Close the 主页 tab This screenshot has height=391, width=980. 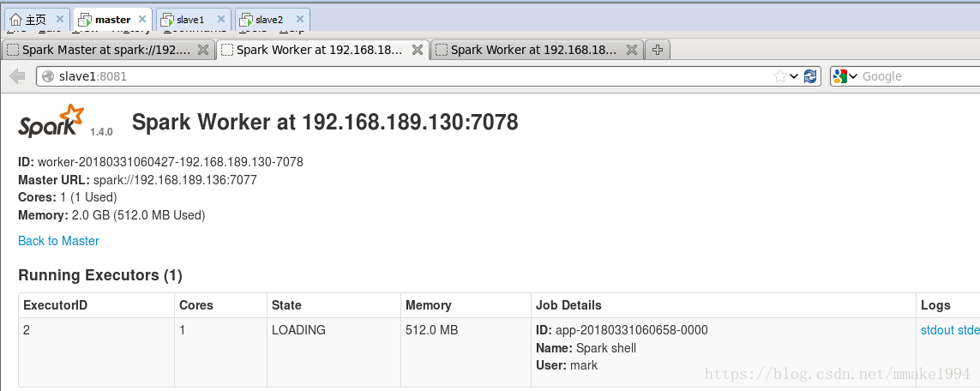click(x=59, y=20)
